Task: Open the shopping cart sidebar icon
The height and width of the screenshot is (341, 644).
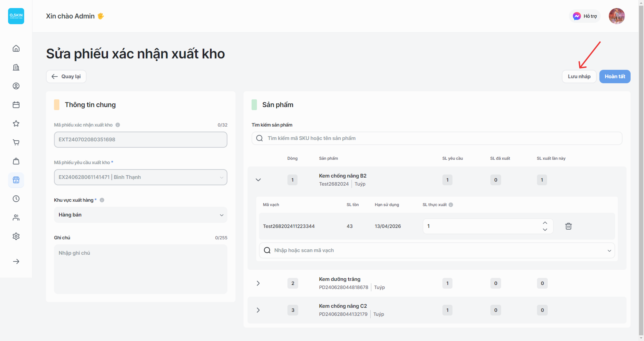Action: [16, 142]
